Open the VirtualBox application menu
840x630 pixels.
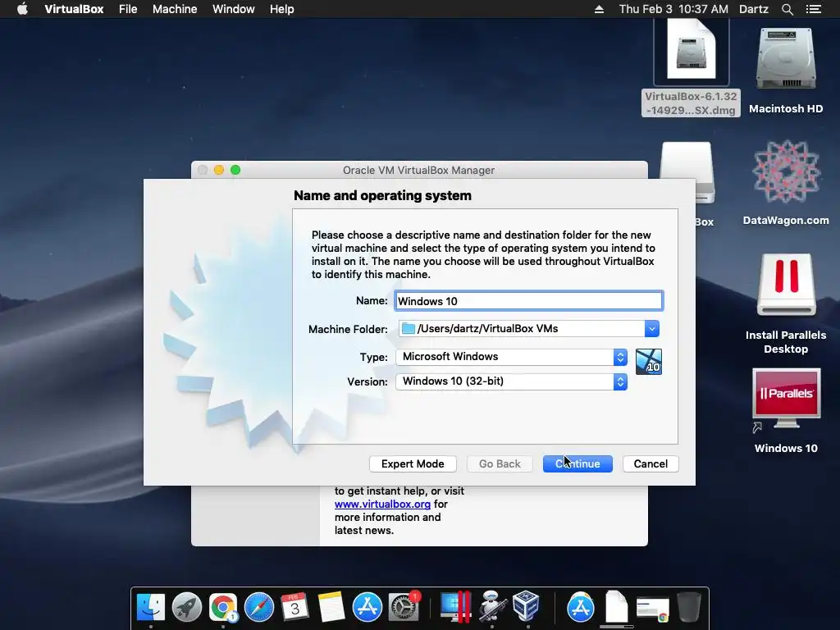coord(74,9)
